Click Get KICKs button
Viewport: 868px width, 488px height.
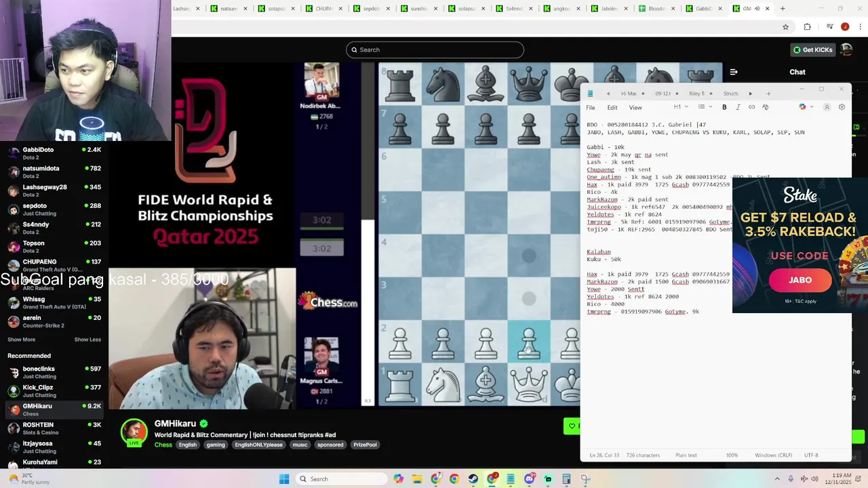(x=812, y=49)
